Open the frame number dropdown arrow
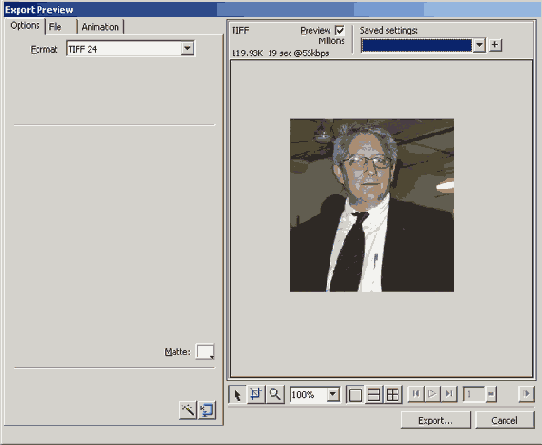Screen dimensions: 542x445 coord(491,394)
